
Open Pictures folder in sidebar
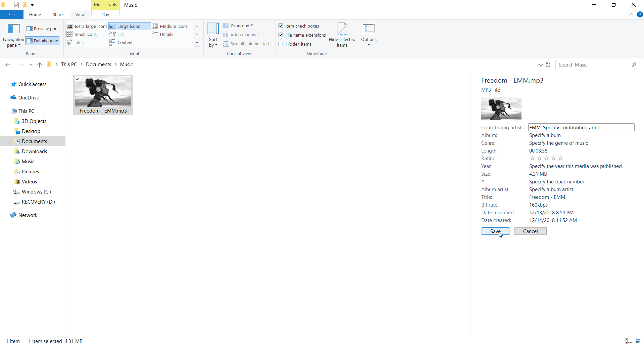(30, 172)
